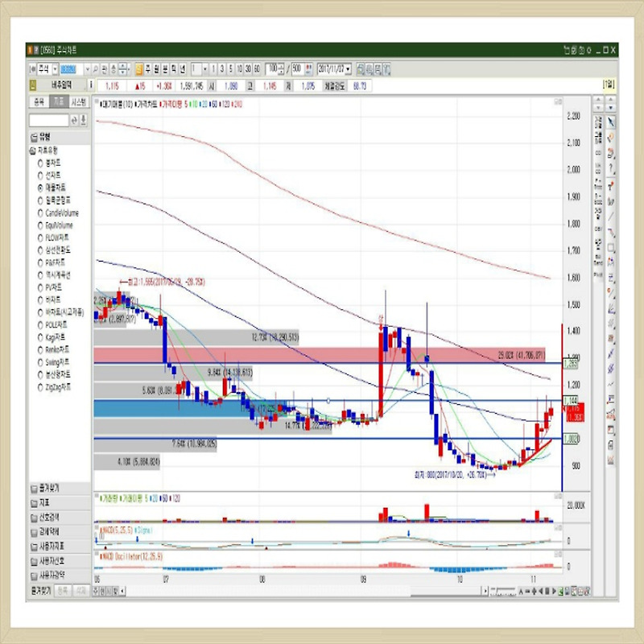
Task: Click the [1일] label at top right
Action: 609,85
